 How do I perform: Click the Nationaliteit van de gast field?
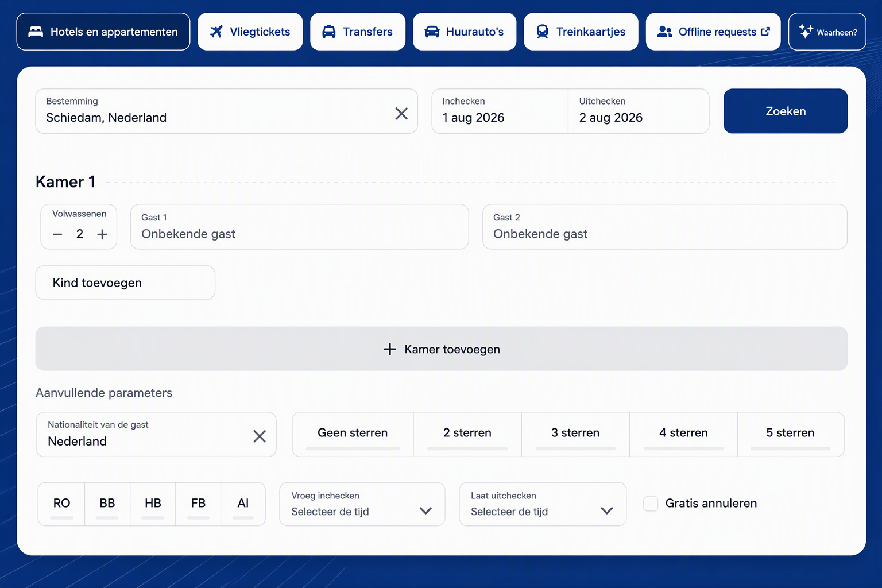[x=156, y=434]
